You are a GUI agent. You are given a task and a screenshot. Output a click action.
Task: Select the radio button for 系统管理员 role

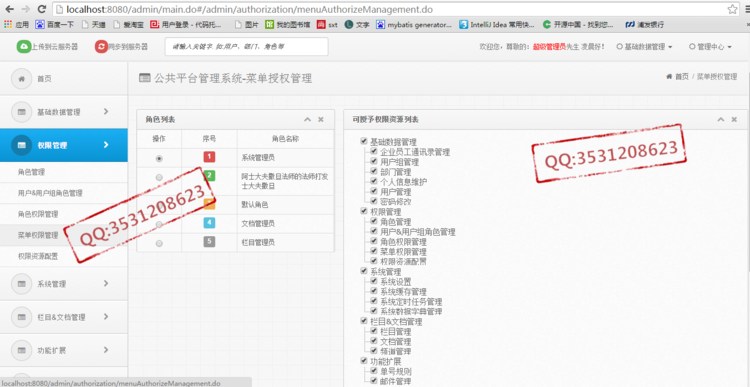point(159,158)
